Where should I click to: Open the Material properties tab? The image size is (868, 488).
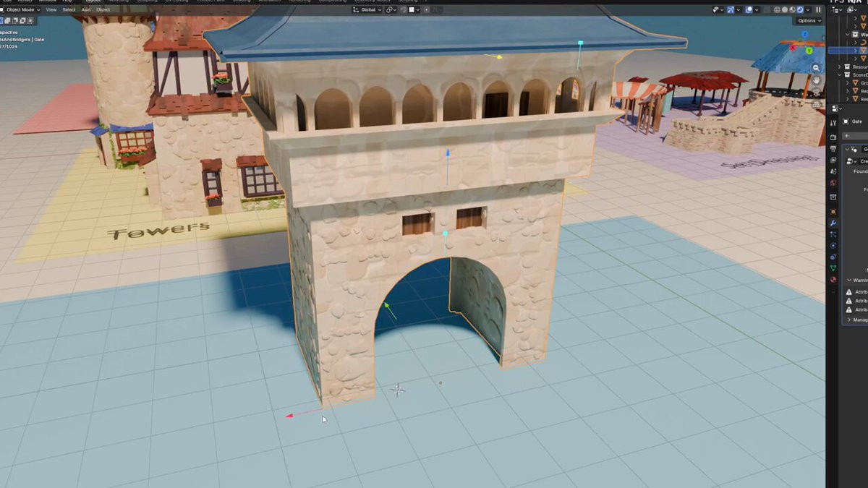[x=833, y=280]
